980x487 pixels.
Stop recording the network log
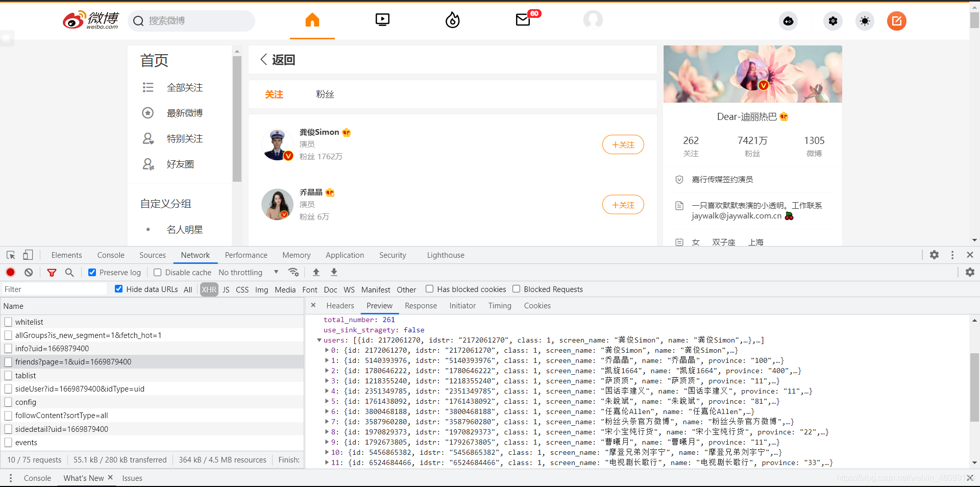(x=11, y=272)
